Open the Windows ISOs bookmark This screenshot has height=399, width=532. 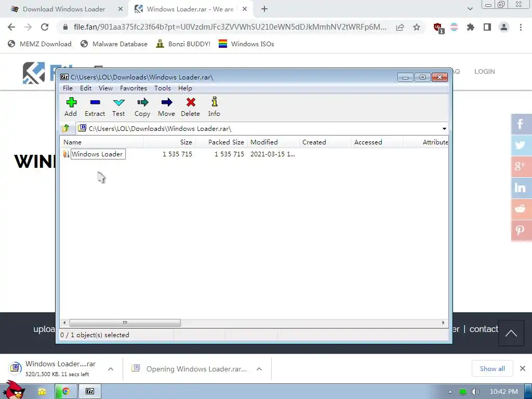point(246,44)
